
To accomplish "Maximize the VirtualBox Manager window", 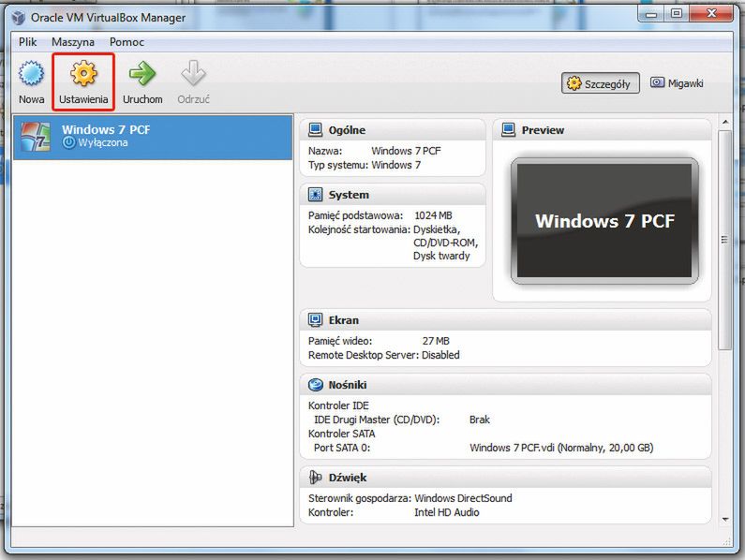I will coord(677,14).
